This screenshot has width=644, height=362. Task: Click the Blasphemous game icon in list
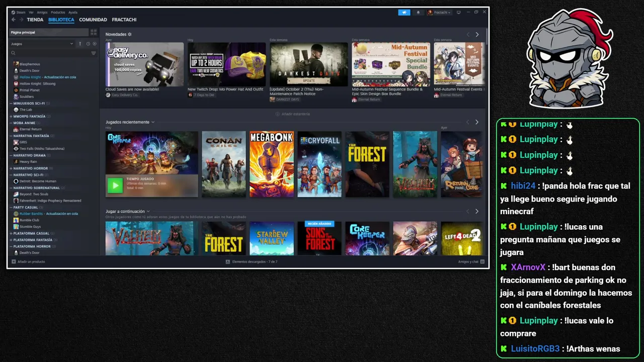click(x=16, y=64)
